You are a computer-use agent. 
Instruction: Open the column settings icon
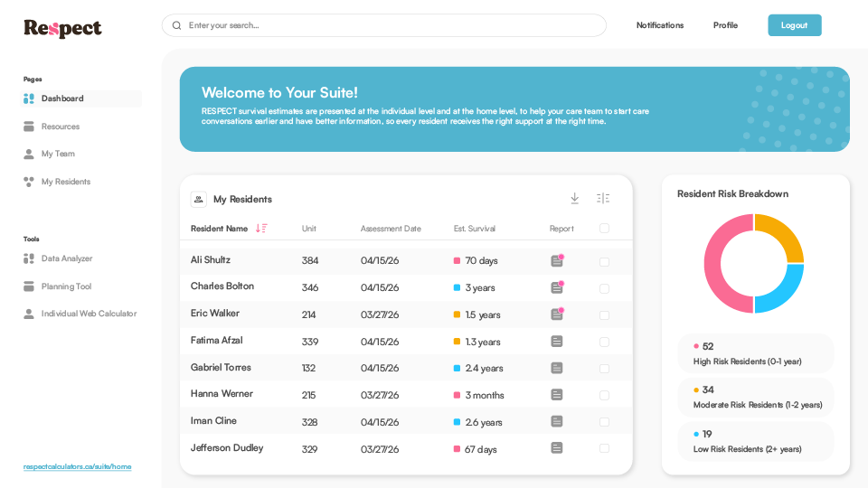[603, 198]
